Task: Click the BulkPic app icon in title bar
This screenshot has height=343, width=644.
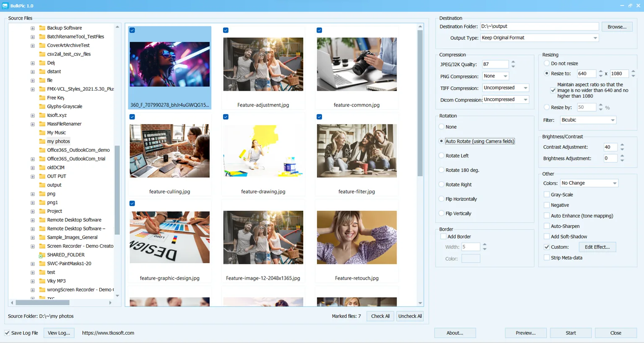Action: [x=5, y=5]
